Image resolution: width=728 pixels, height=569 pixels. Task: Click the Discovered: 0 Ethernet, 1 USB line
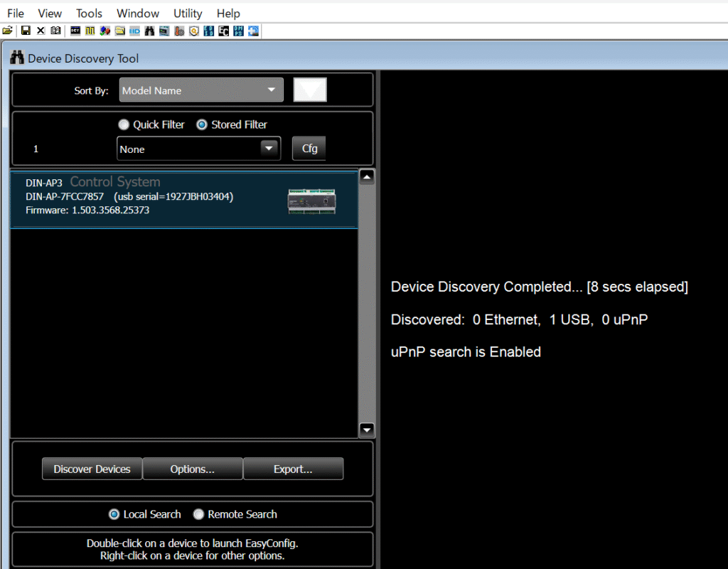pos(519,319)
